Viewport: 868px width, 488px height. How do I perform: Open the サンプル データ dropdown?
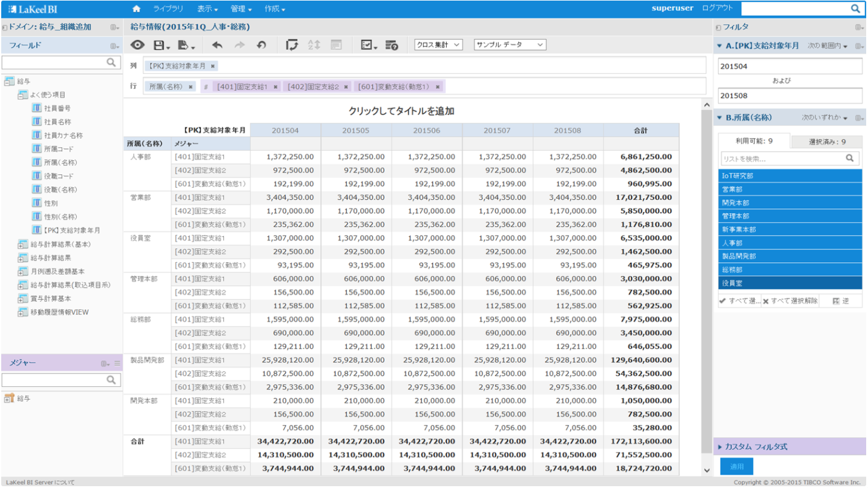pyautogui.click(x=510, y=45)
